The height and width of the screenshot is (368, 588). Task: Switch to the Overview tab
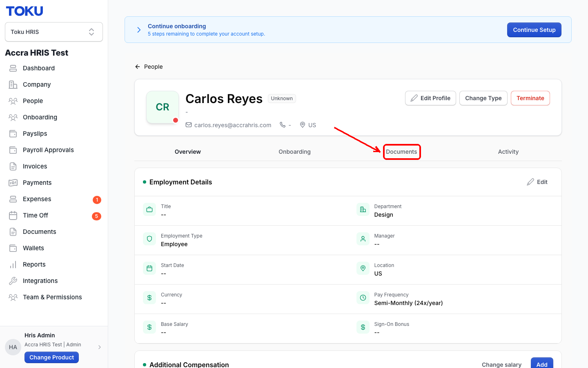tap(188, 152)
